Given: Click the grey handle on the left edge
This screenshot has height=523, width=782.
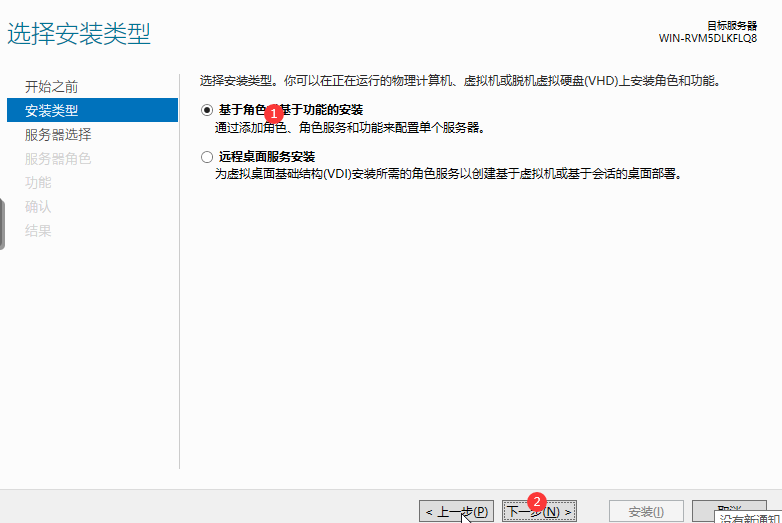Looking at the screenshot, I should pos(2,223).
